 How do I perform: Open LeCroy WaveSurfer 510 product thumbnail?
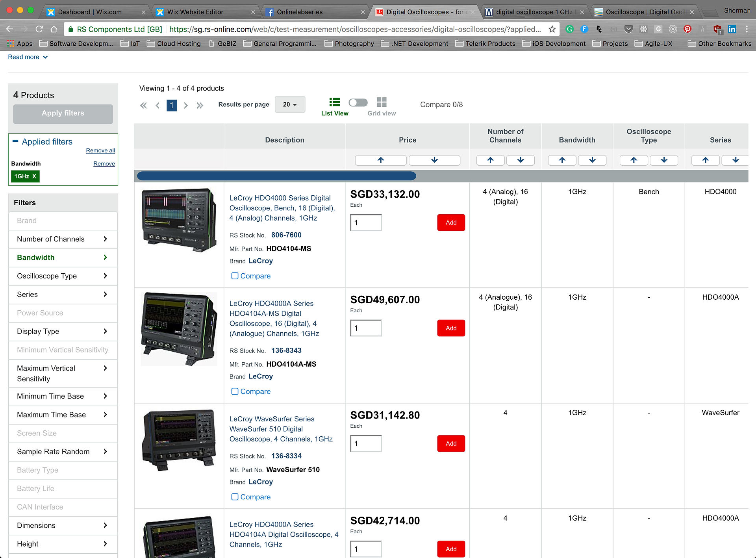click(x=179, y=440)
